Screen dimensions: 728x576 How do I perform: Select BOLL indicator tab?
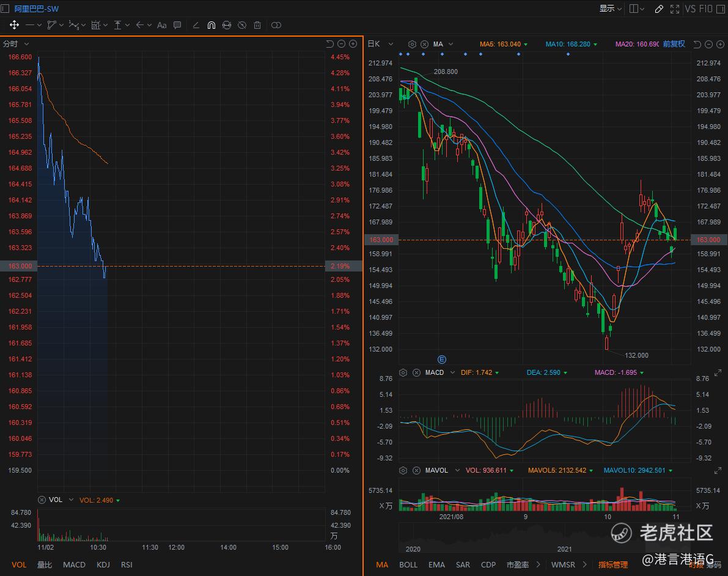(x=408, y=564)
